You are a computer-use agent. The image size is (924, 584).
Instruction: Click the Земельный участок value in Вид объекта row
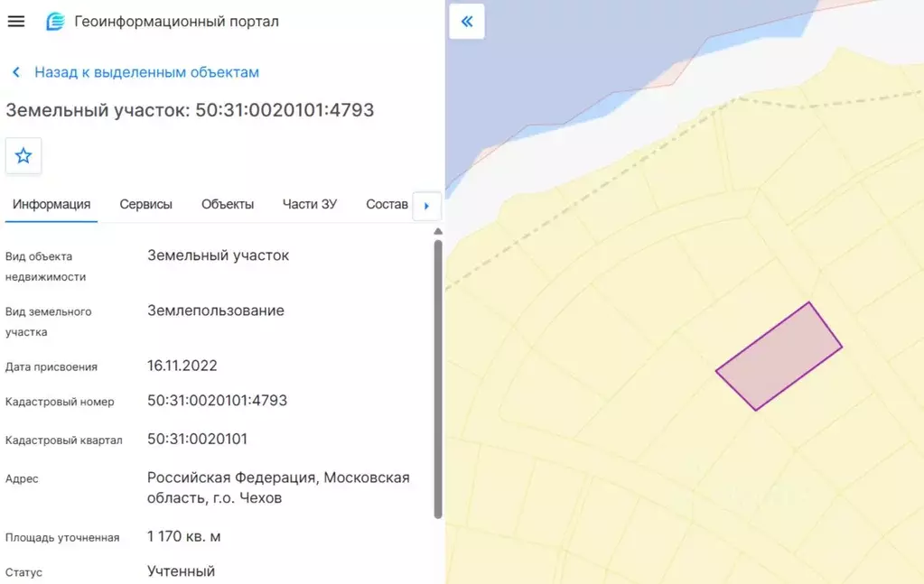pyautogui.click(x=218, y=255)
